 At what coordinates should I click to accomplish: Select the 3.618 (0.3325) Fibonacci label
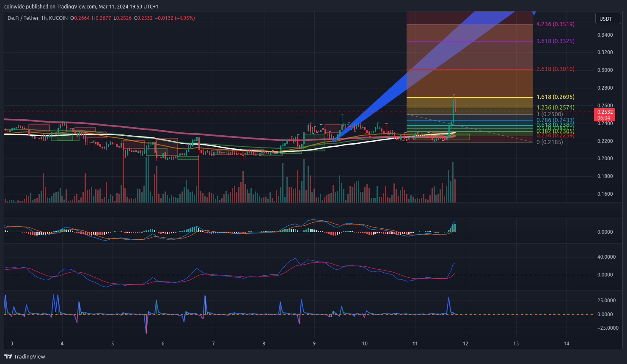[x=555, y=41]
